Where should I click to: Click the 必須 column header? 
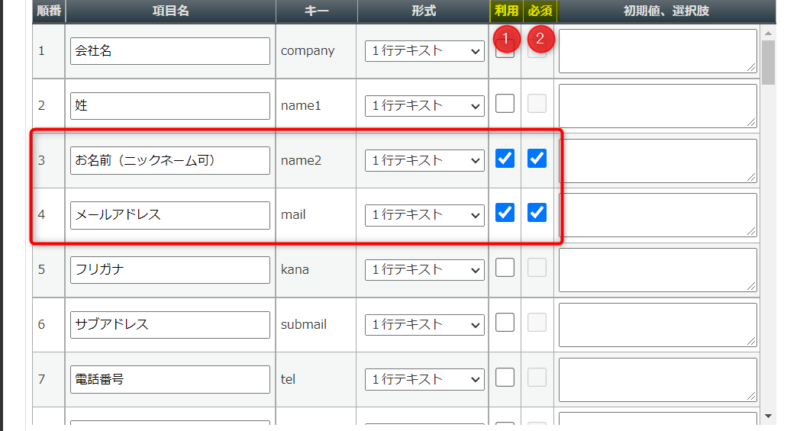coord(540,11)
